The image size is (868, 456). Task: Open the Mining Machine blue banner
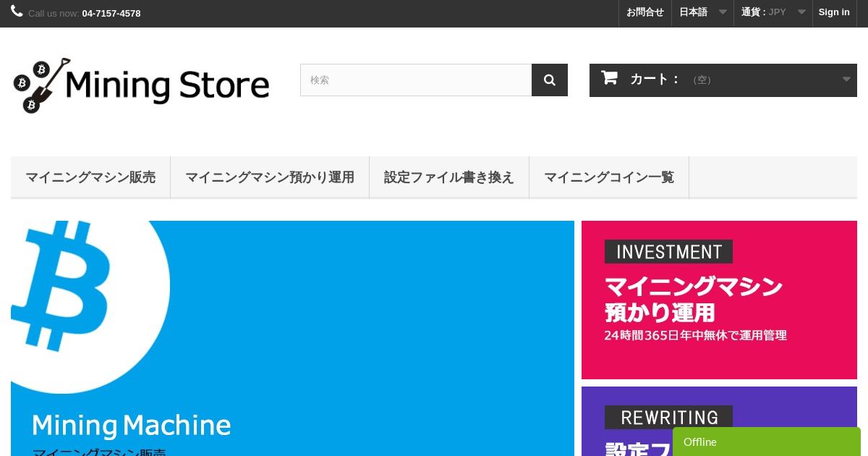(292, 338)
